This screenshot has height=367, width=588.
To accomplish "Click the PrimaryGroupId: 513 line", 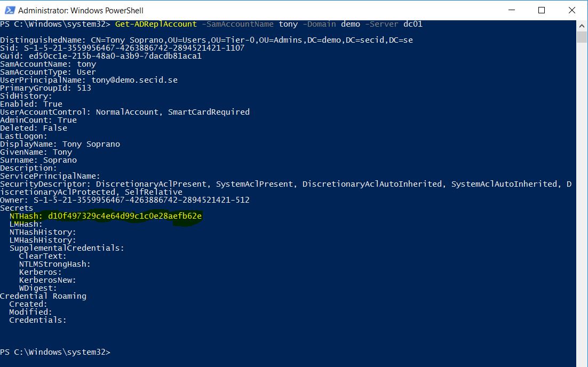I will pos(45,88).
